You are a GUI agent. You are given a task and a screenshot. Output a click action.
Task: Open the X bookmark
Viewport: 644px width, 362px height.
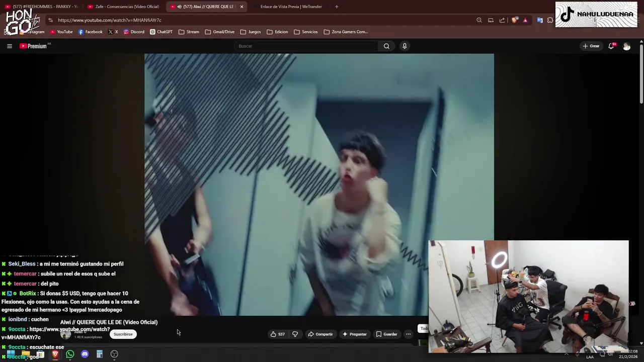coord(113,32)
